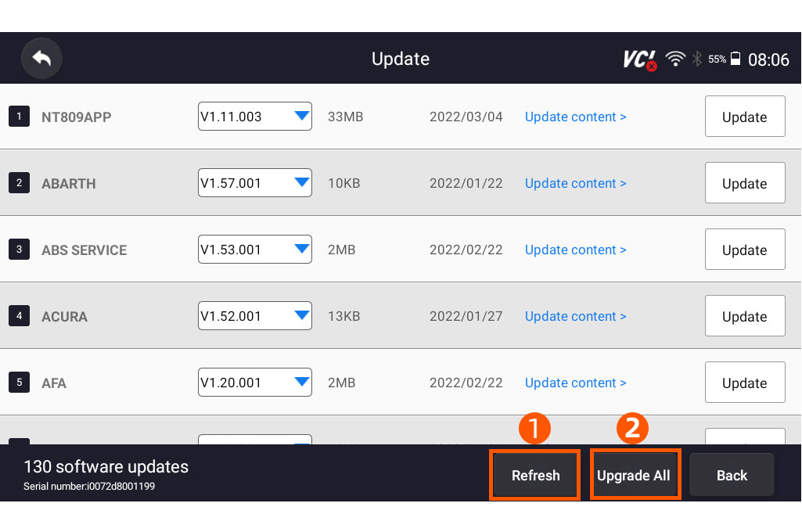Tap the 08:06 clock display

[768, 59]
